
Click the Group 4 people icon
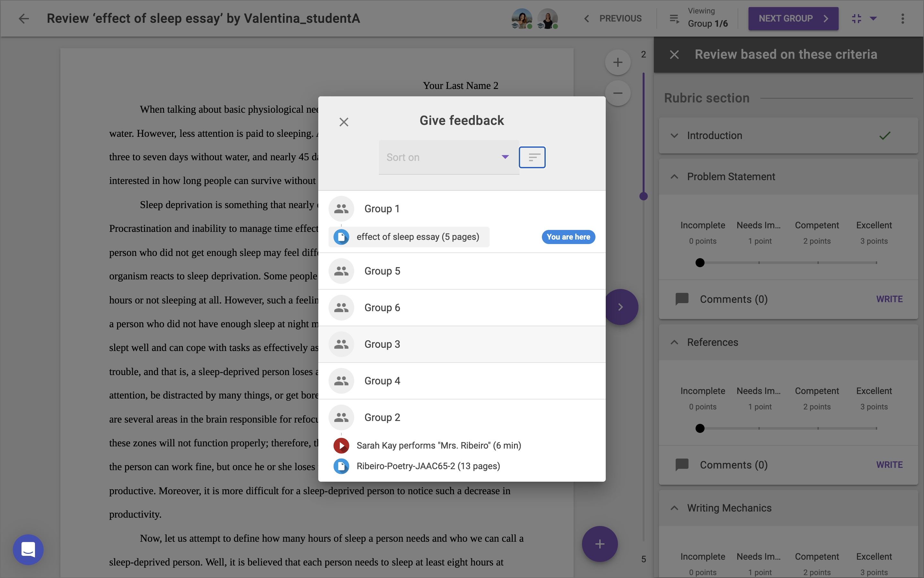pos(341,381)
